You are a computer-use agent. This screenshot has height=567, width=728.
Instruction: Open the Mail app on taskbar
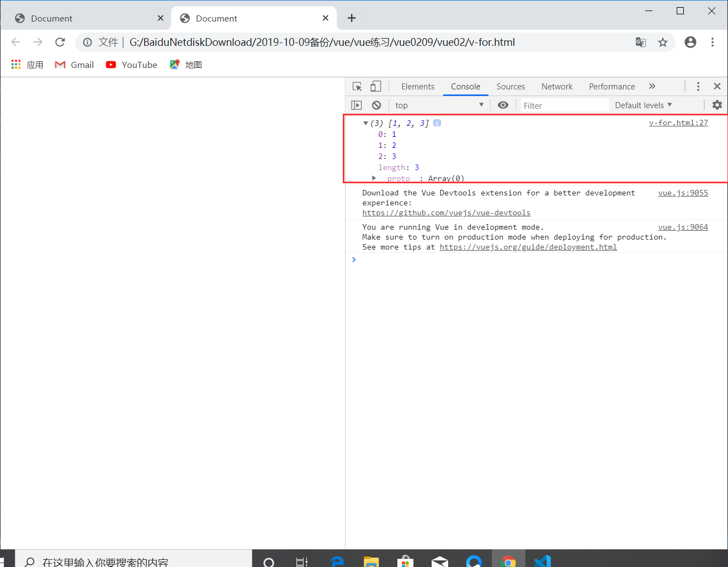pyautogui.click(x=440, y=561)
